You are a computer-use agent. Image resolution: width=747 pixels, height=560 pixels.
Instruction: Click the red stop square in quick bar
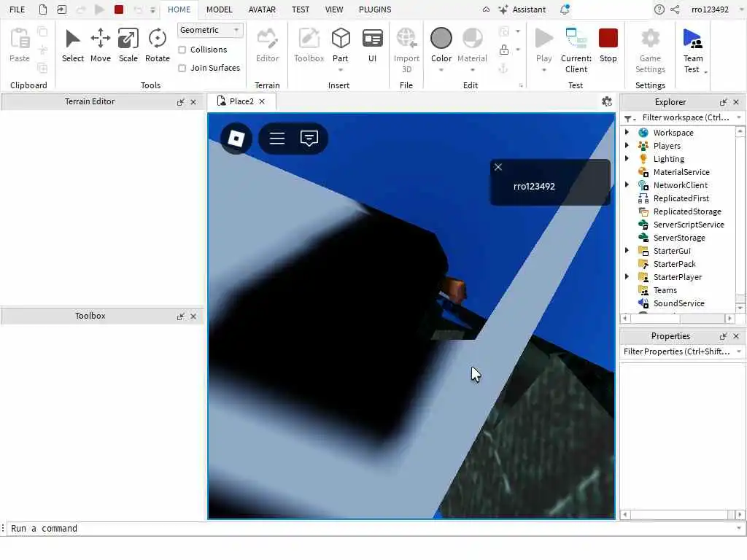[x=119, y=9]
